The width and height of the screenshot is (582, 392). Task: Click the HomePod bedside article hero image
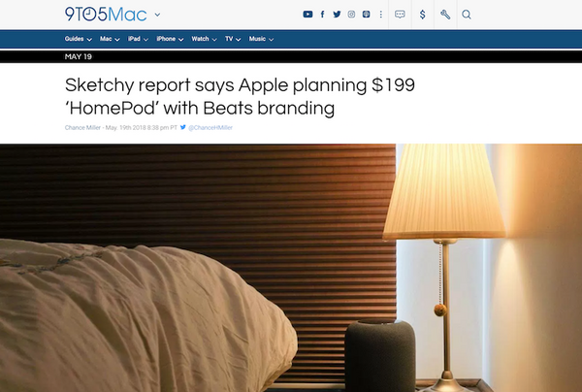click(291, 268)
